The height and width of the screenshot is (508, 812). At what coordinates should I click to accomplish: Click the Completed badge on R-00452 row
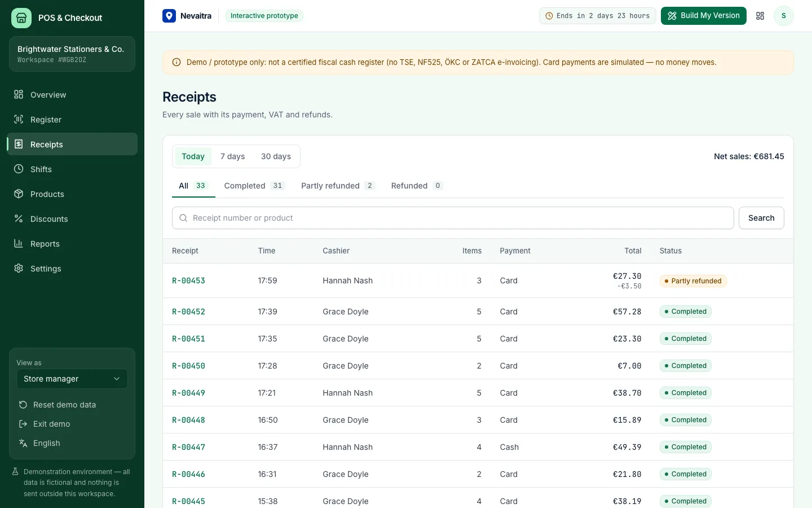[x=686, y=312]
